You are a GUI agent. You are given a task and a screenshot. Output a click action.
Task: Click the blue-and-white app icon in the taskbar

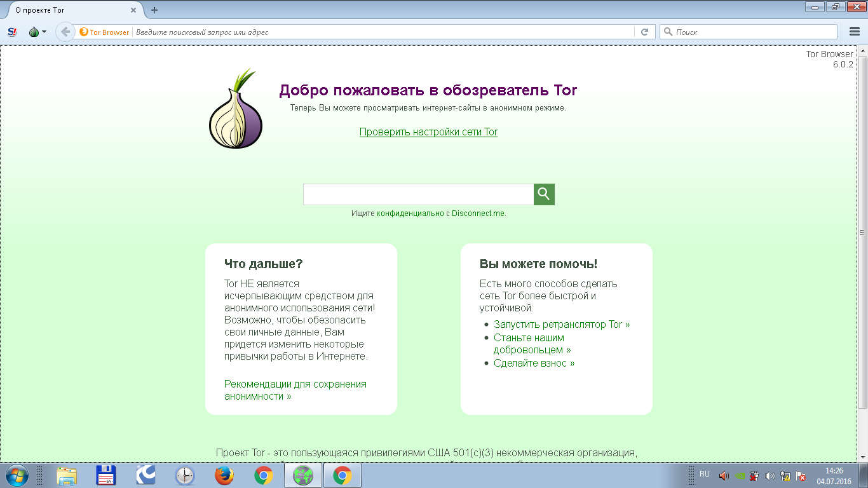[146, 475]
